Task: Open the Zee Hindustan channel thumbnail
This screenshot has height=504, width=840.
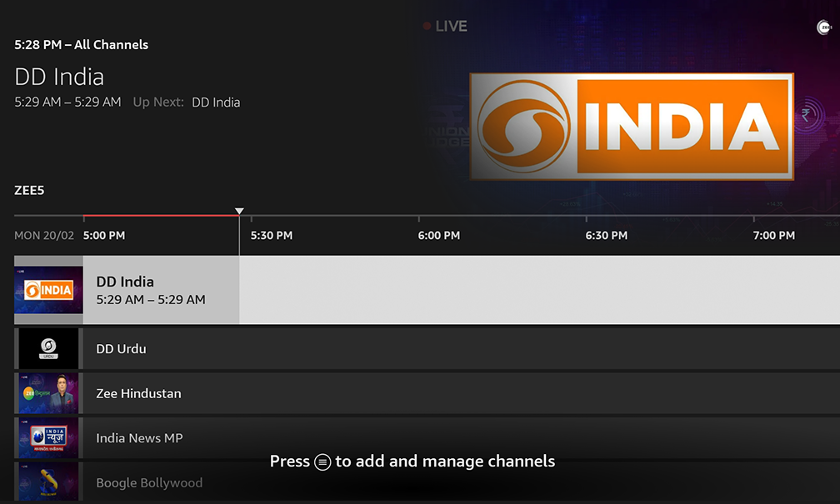Action: 48,393
